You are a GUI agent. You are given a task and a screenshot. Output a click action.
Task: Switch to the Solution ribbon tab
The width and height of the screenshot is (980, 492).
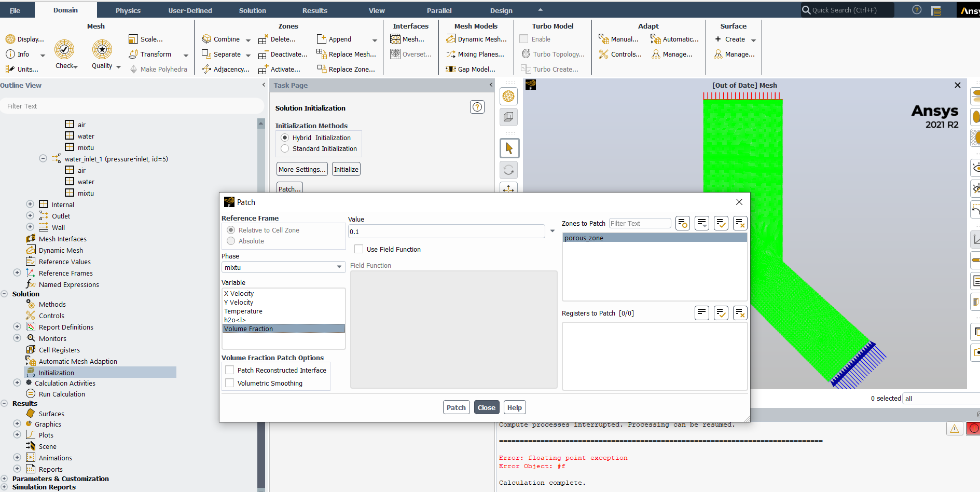pyautogui.click(x=252, y=10)
